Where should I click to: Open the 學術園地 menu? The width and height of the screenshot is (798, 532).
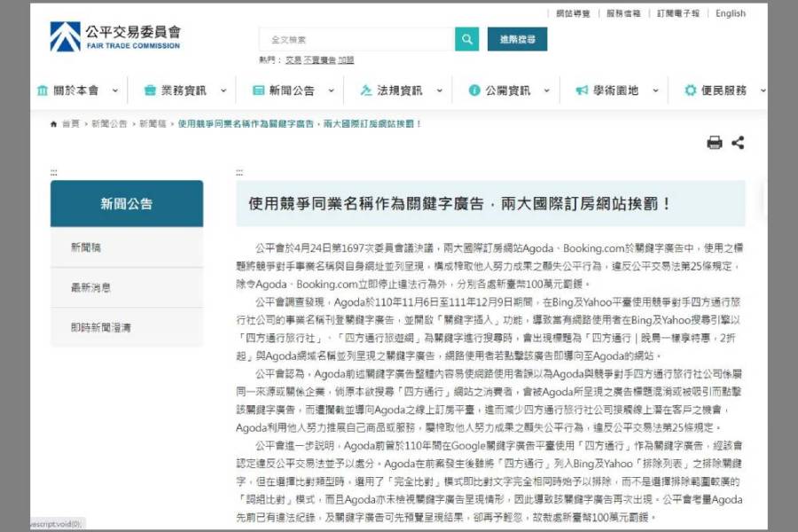coord(616,90)
